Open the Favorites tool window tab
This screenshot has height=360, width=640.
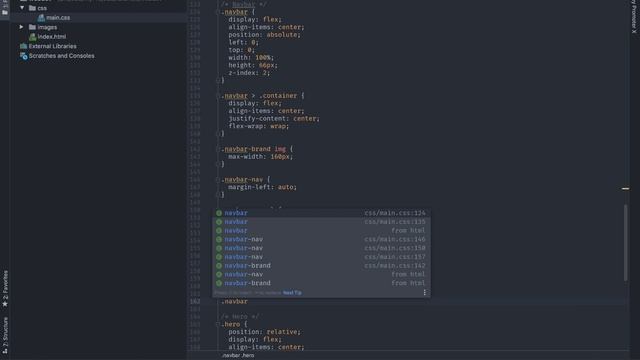point(5,289)
